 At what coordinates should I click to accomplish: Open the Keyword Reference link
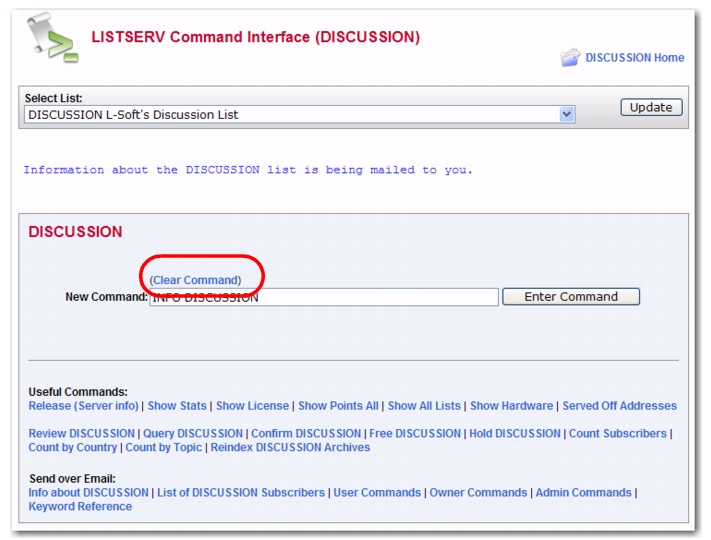(x=80, y=507)
